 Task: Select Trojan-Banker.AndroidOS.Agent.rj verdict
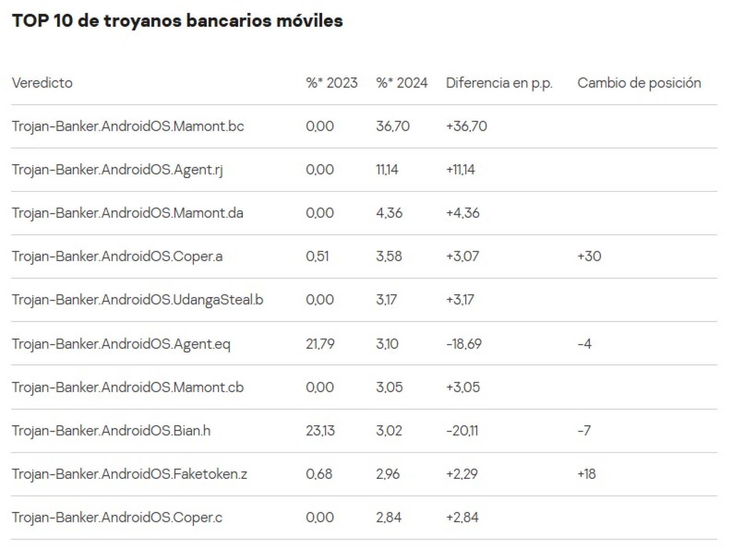click(117, 170)
